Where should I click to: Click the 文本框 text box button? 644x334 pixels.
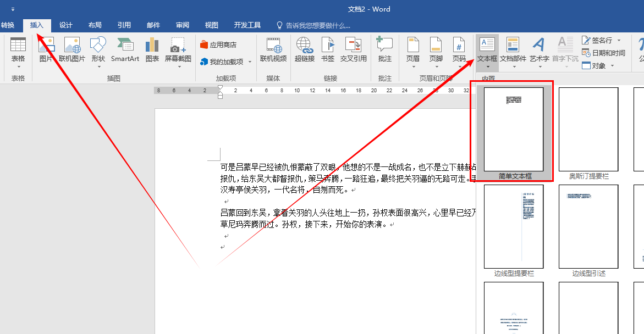[x=487, y=53]
